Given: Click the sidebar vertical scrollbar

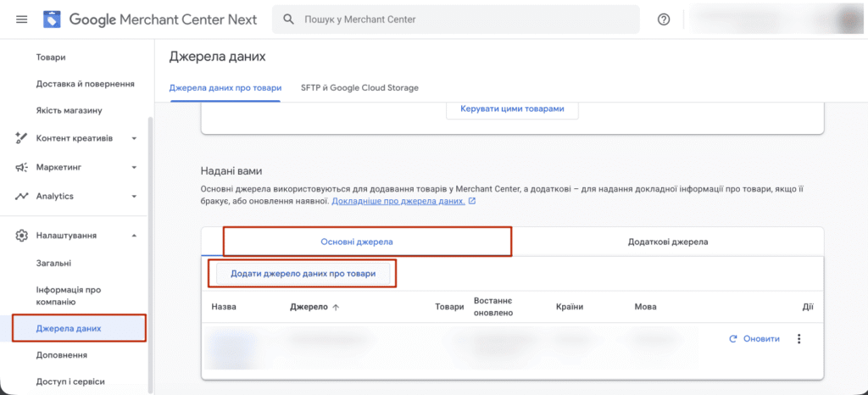Looking at the screenshot, I should click(x=149, y=254).
